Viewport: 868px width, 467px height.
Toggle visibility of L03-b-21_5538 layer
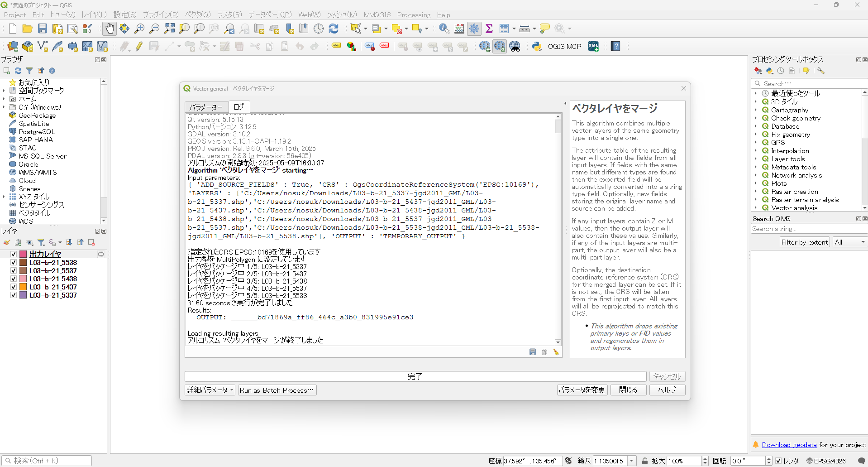(14, 263)
